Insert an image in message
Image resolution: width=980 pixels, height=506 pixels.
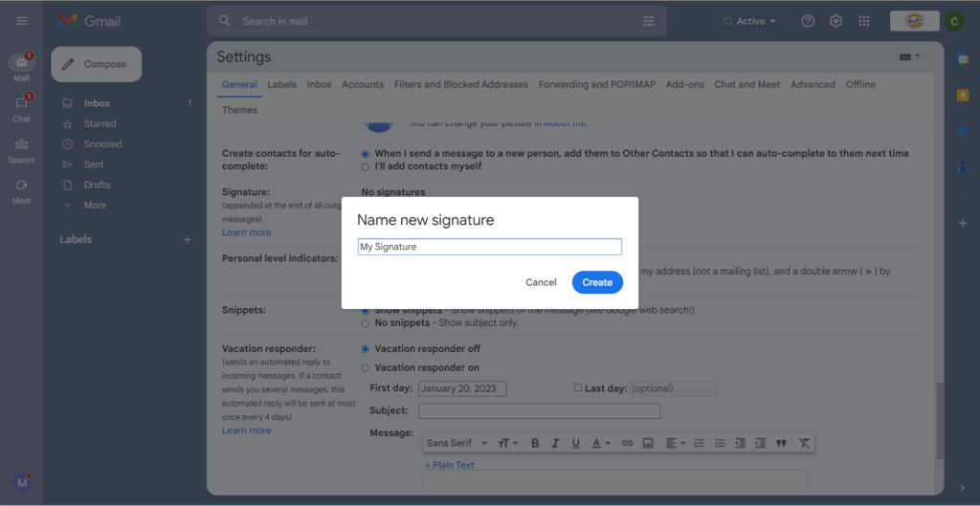(x=648, y=443)
